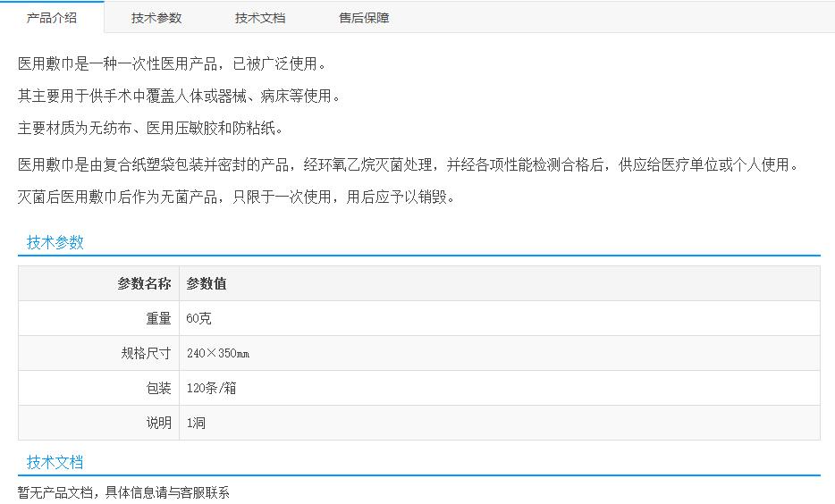Click the 240×350mm size value

click(217, 353)
